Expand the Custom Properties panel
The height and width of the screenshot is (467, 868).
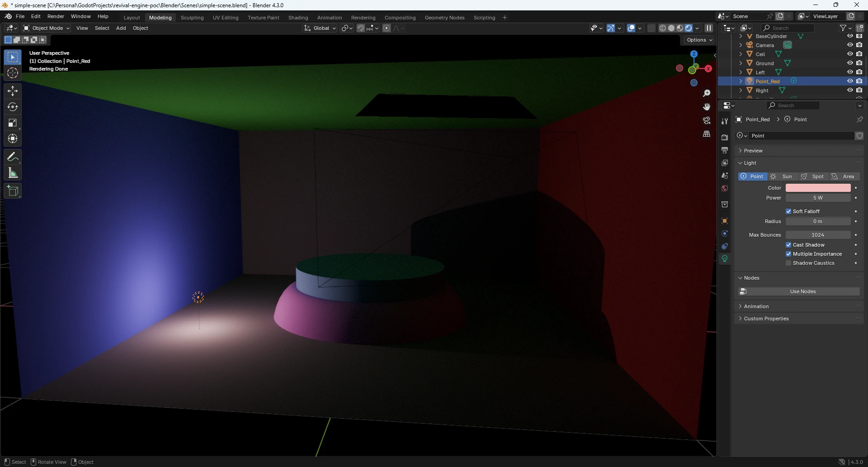pos(766,319)
